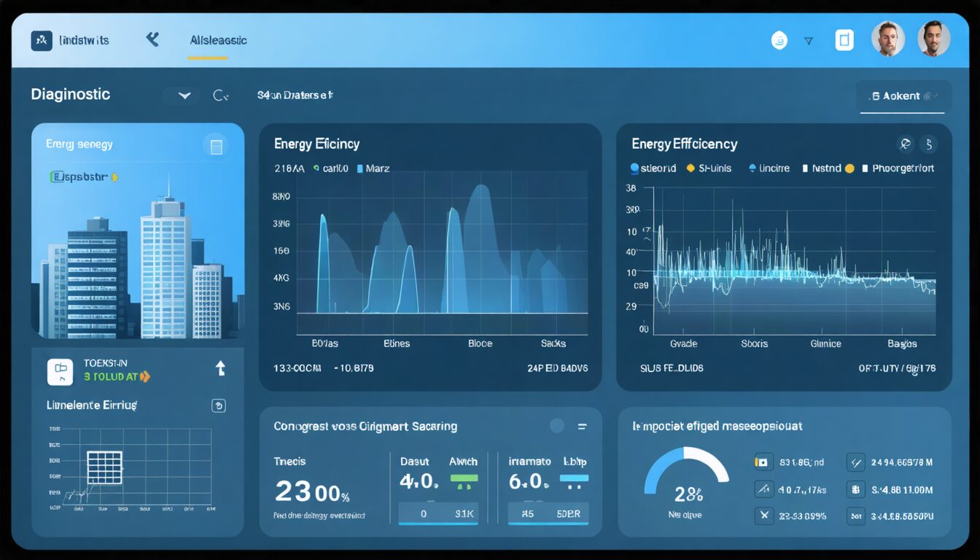Click the back chevron icon in header
This screenshot has width=980, height=560.
(152, 39)
